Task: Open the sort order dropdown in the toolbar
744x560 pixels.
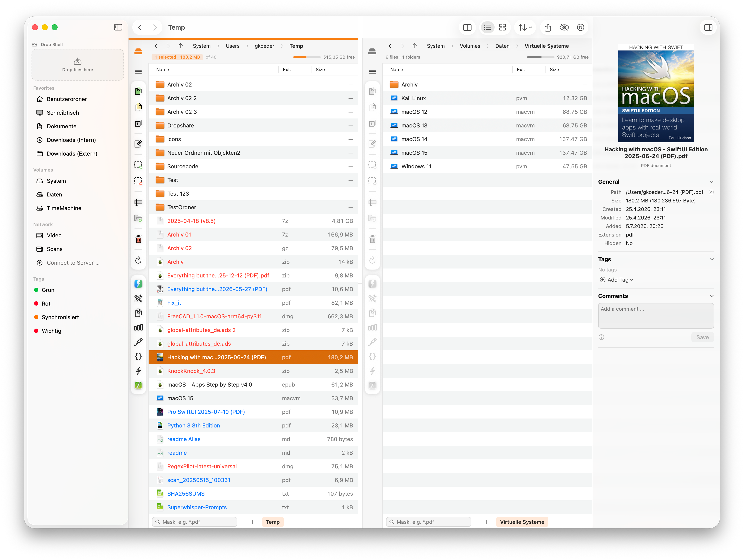Action: click(525, 27)
